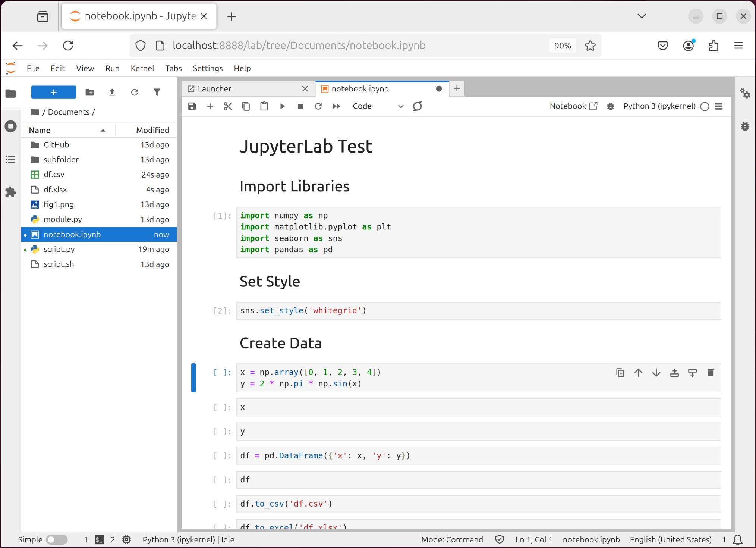
Task: Open the notebook toolbar hamburger menu
Action: tap(719, 106)
